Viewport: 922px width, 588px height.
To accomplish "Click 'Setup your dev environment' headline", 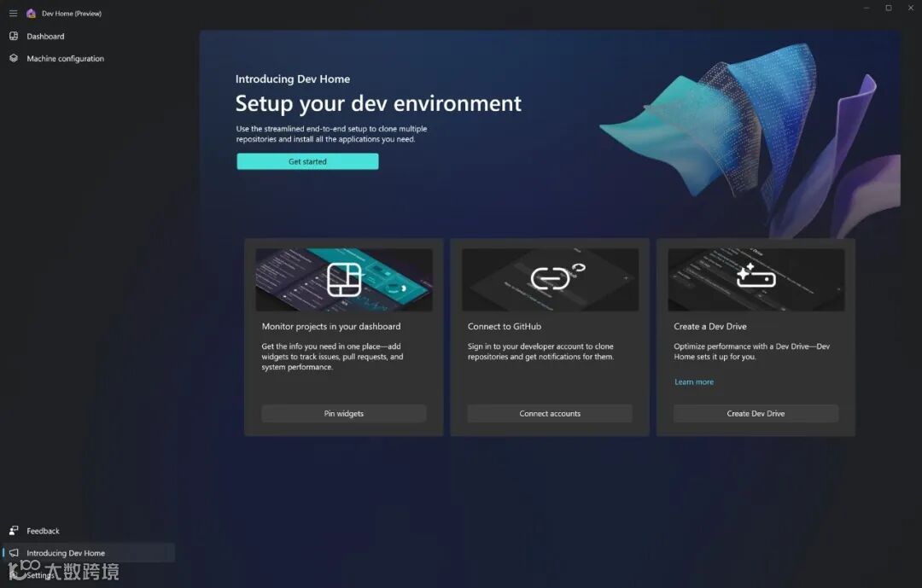I will [x=378, y=103].
